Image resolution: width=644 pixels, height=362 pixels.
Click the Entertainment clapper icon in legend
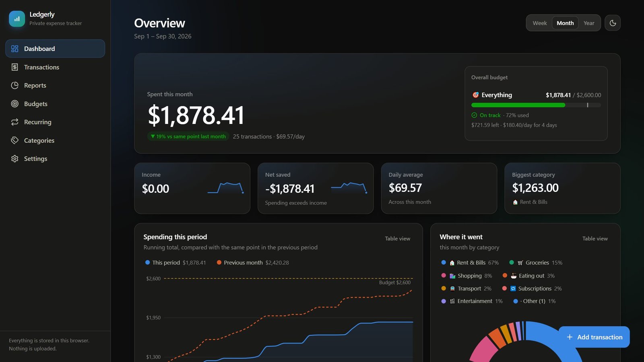(452, 301)
